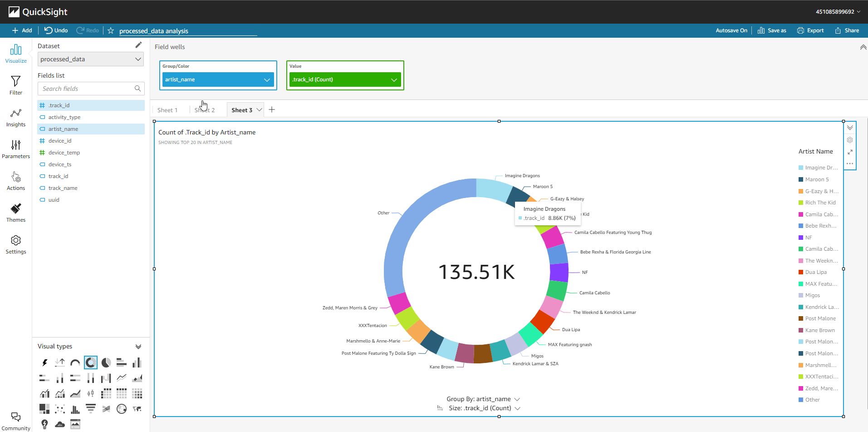Open the visual's three-dot options menu

tap(850, 164)
